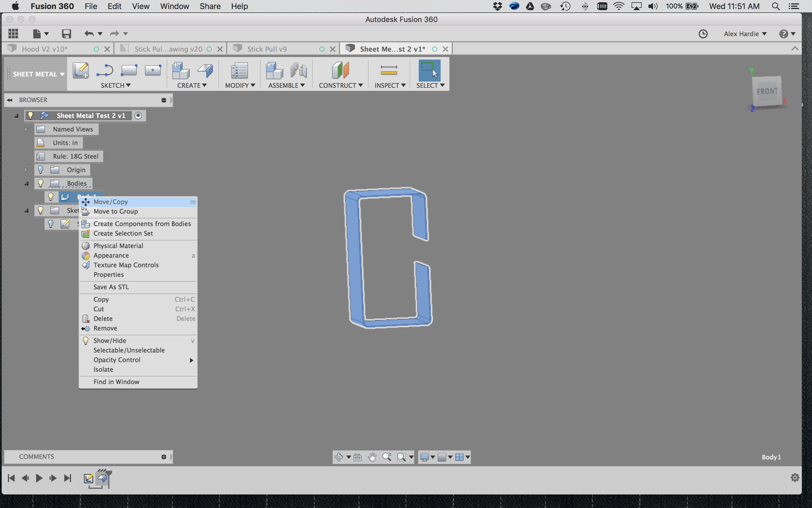Open the SKETCH dropdown menu
This screenshot has height=508, width=812.
tap(115, 85)
